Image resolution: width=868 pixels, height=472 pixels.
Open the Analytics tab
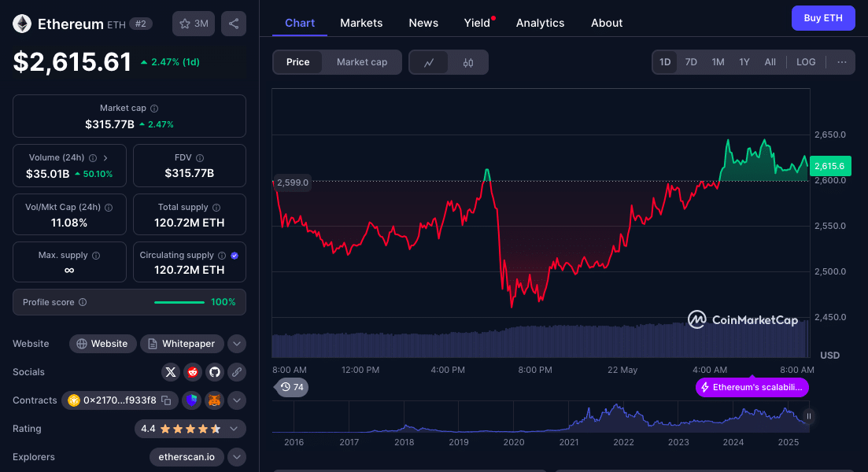pos(541,24)
